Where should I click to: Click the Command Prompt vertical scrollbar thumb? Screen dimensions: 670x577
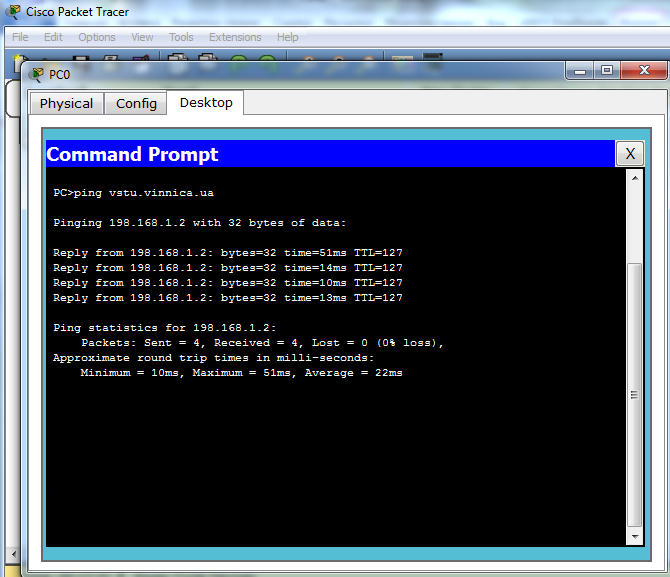pos(635,395)
